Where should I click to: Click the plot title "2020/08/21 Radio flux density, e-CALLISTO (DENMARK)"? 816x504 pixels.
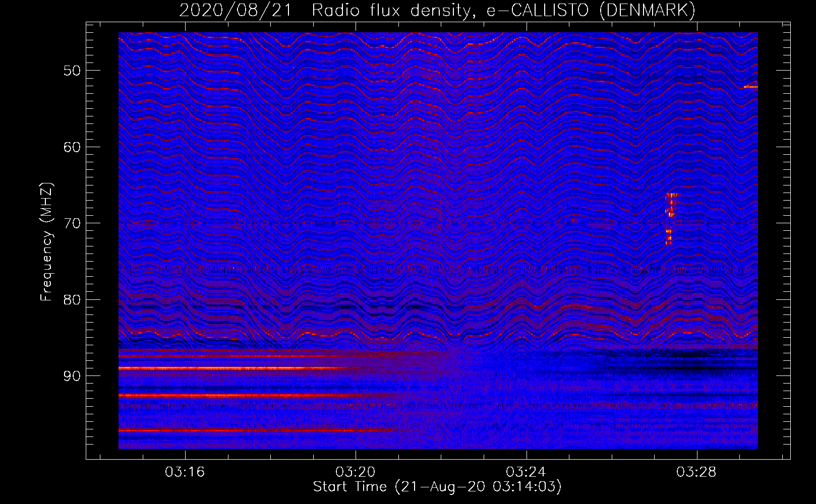pyautogui.click(x=437, y=10)
